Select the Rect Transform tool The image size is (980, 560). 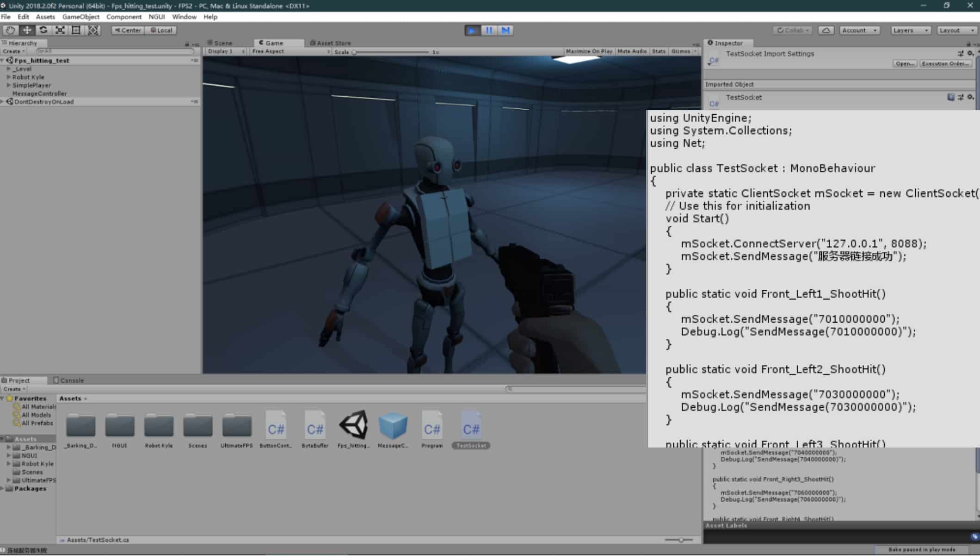point(76,30)
